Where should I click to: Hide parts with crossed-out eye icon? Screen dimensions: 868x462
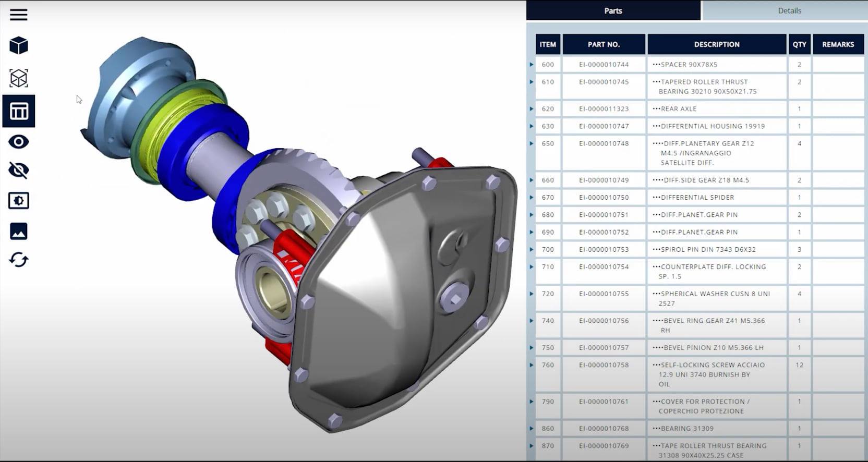19,171
